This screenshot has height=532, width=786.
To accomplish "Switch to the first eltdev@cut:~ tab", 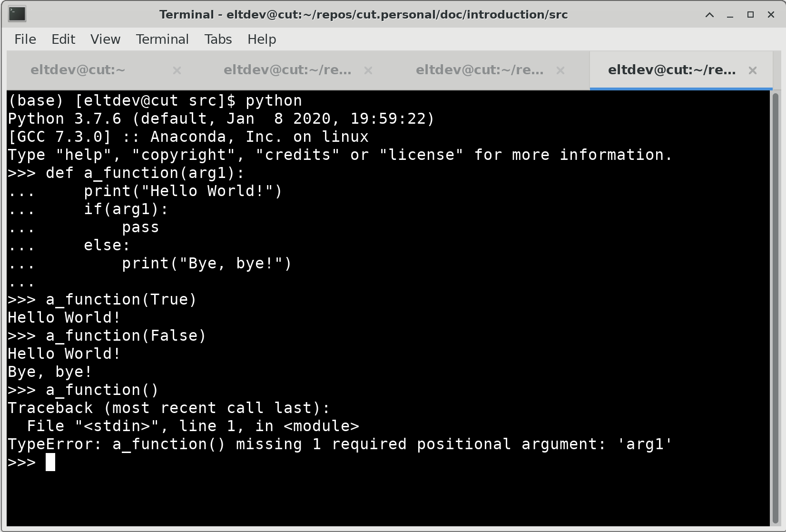I will [78, 70].
